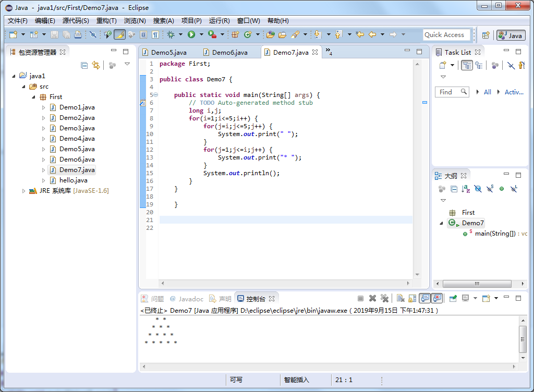The image size is (534, 392).
Task: Click Terminate square icon in console
Action: [x=360, y=298]
